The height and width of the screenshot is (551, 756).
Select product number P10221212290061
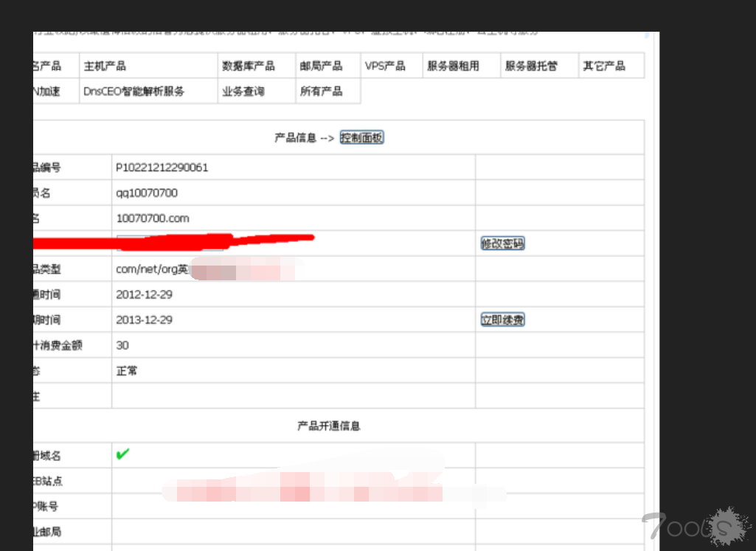(x=162, y=167)
